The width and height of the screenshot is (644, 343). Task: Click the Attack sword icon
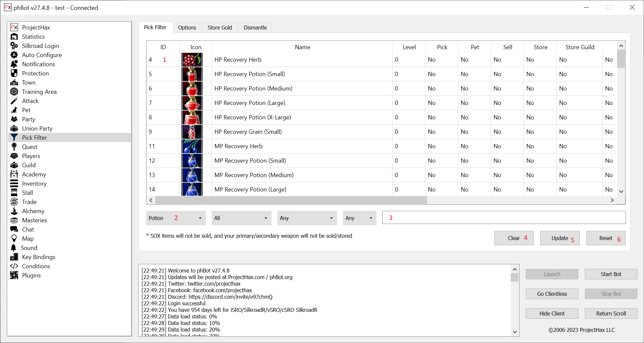pos(14,101)
